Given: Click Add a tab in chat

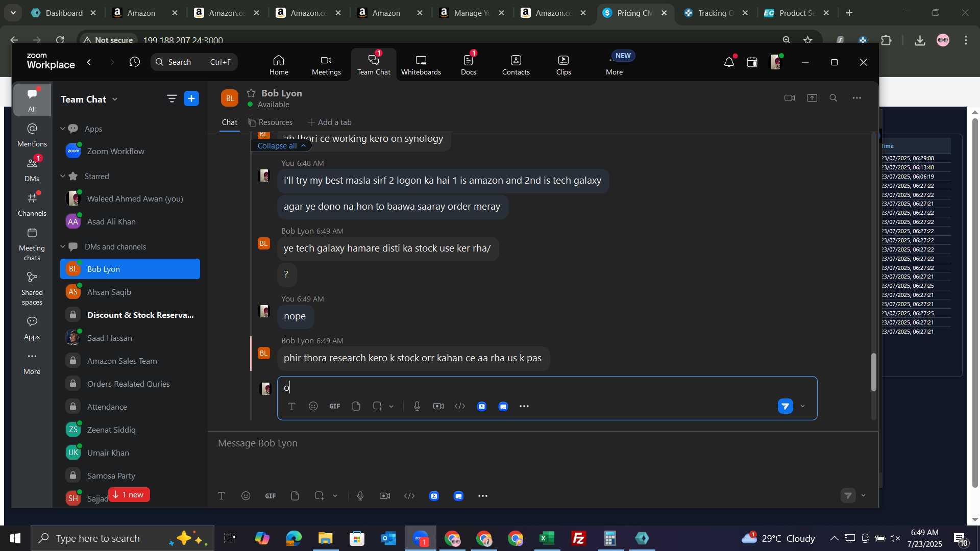Looking at the screenshot, I should click(x=329, y=122).
